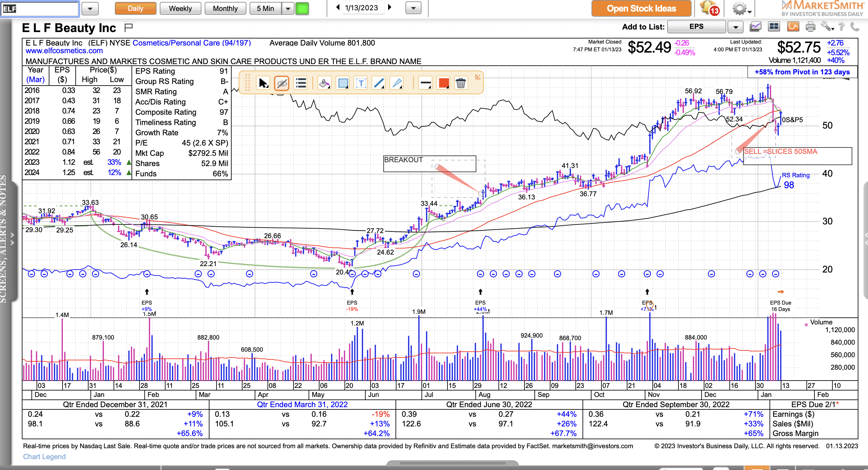Toggle the green real-time indicator square
This screenshot has height=470, width=868.
tap(302, 8)
